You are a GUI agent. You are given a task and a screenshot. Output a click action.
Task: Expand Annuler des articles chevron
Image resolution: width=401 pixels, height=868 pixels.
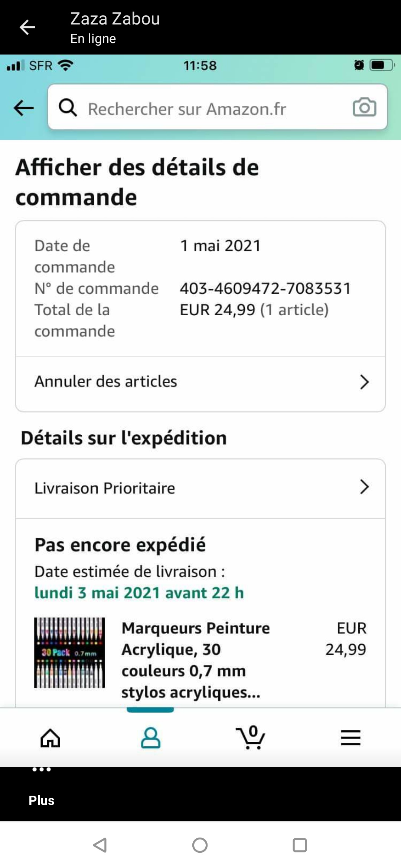364,382
